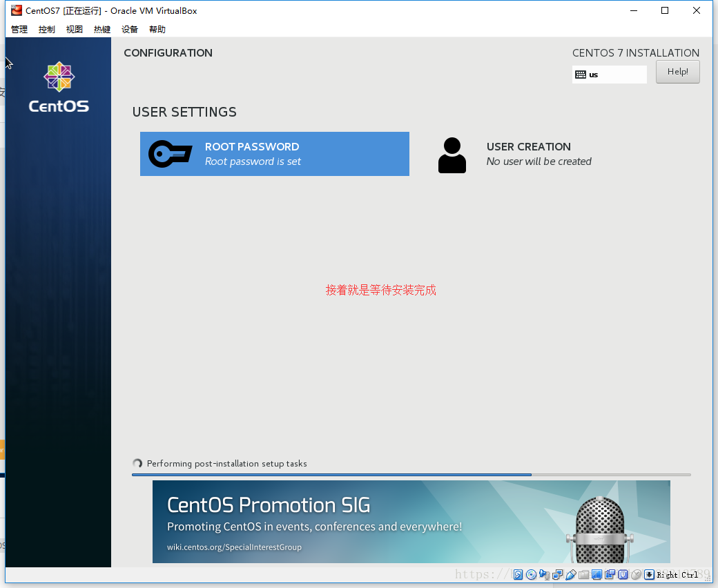
Task: Click the USER SETTINGS heading
Action: 184,112
